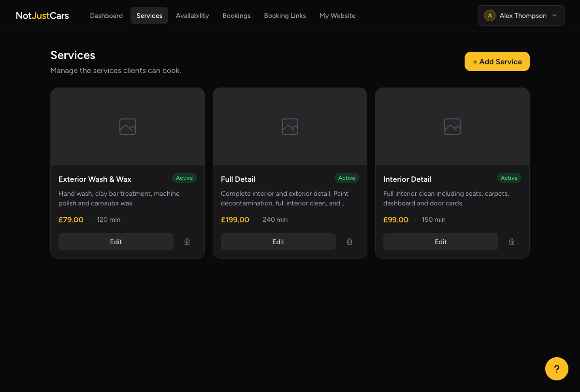Open the Alex Thompson account dropdown
The height and width of the screenshot is (392, 580).
(x=521, y=15)
